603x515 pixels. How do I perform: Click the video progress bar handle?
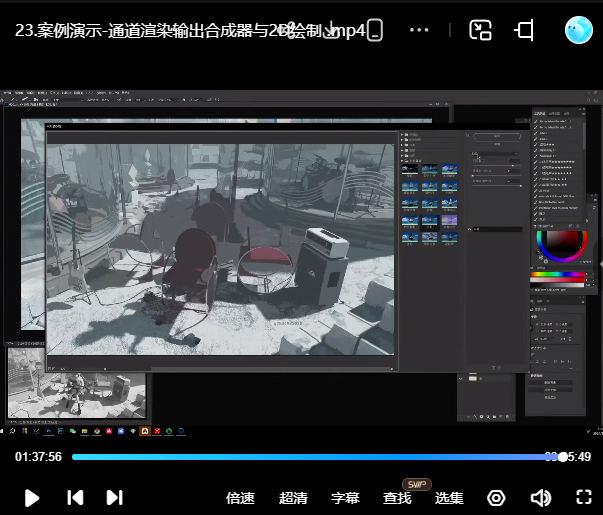coord(563,456)
